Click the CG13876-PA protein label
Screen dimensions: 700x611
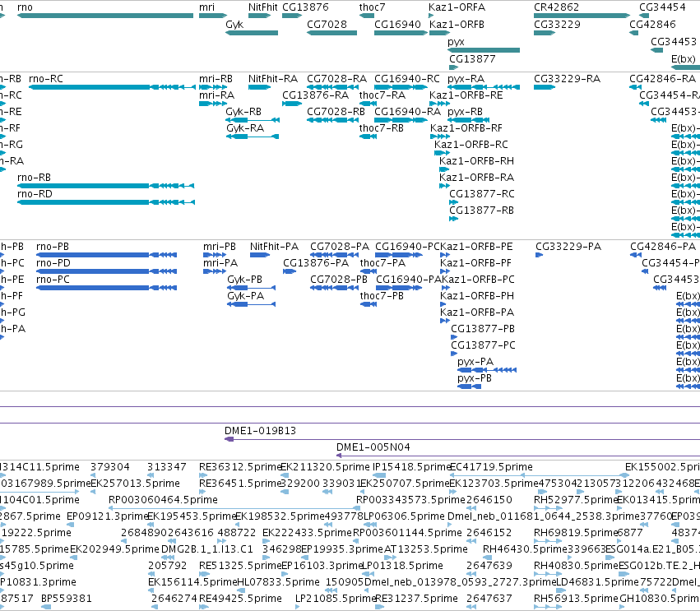pyautogui.click(x=316, y=263)
